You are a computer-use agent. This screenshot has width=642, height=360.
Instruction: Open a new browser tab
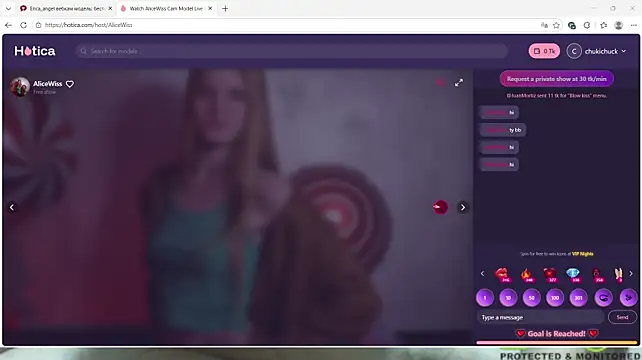[x=225, y=9]
